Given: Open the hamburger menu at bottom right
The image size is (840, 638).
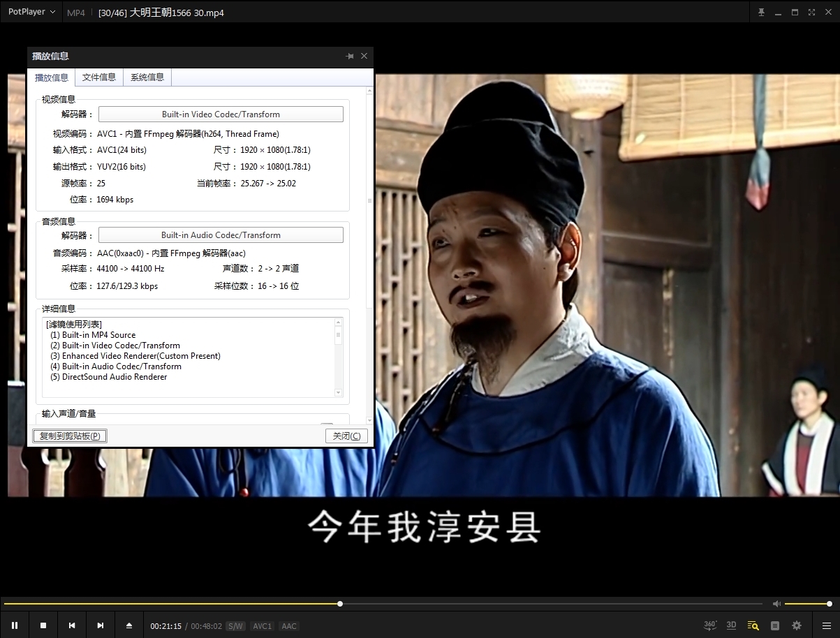Looking at the screenshot, I should point(827,625).
